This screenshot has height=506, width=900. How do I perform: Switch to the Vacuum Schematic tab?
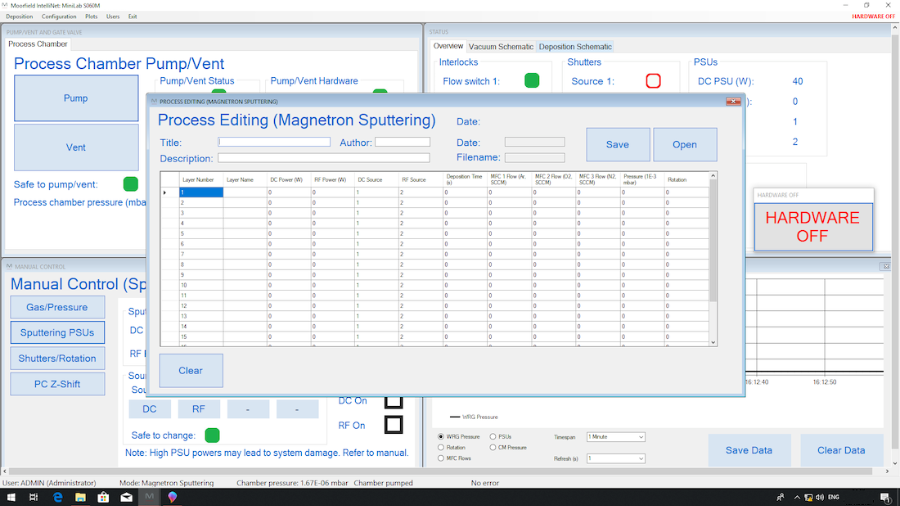pos(501,46)
